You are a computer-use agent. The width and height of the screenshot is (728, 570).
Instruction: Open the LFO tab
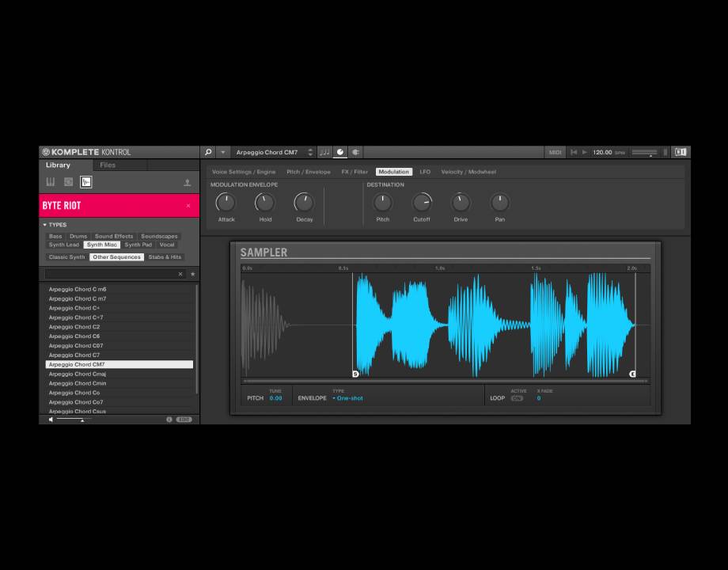tap(425, 172)
